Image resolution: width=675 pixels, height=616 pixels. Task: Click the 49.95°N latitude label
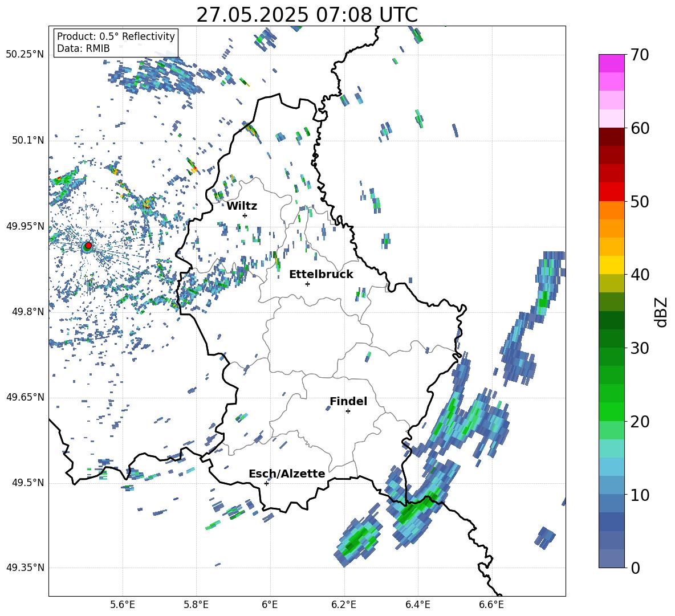tap(25, 226)
